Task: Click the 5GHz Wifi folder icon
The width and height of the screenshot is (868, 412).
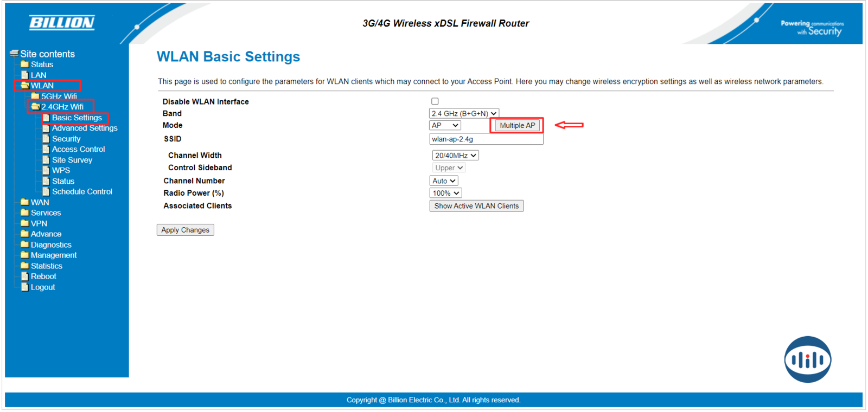Action: click(35, 96)
